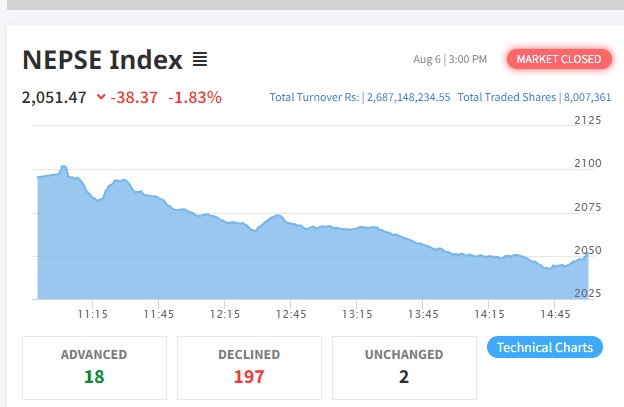Viewport: 624px width, 407px height.
Task: Click the red down-arrow change indicator
Action: [x=101, y=97]
